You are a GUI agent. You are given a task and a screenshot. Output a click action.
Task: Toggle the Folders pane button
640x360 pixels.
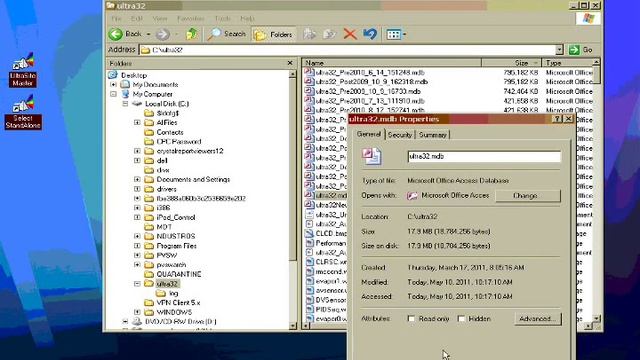273,35
